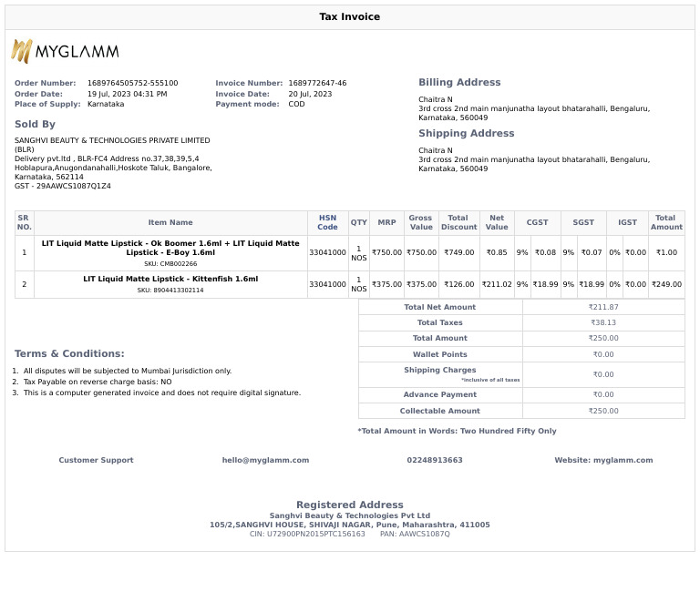
Task: Click invoice date 20 Jul, 2023
Action: (x=310, y=94)
